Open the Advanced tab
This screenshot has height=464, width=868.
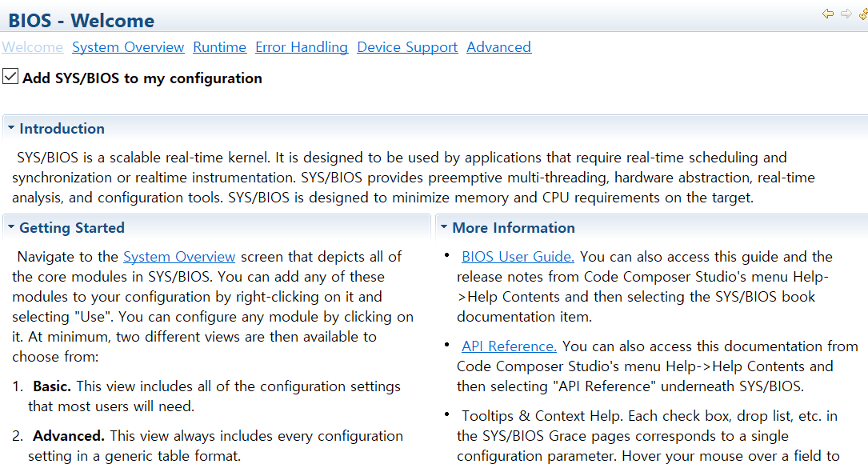(498, 47)
